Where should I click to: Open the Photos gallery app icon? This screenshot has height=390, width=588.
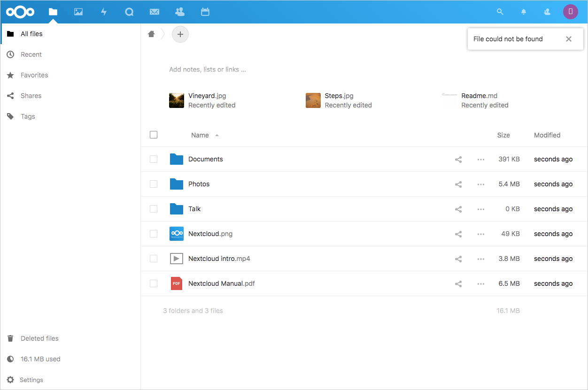(78, 12)
